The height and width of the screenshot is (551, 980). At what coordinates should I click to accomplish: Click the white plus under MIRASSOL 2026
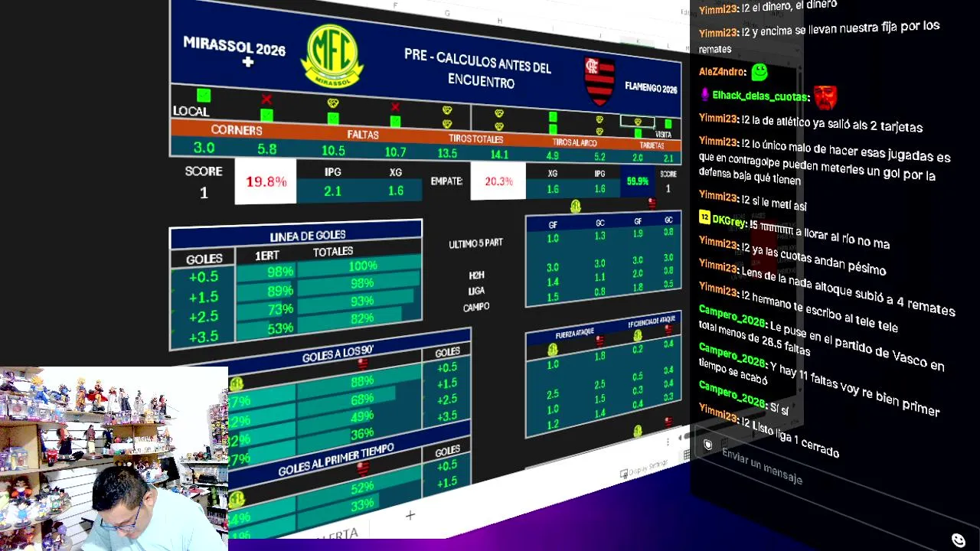(x=248, y=62)
